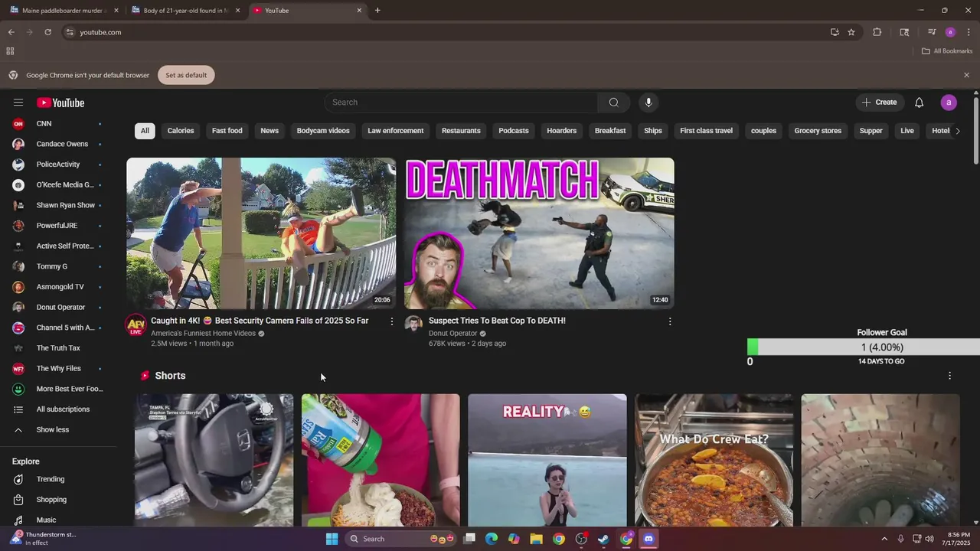
Task: Click the search magnifier button
Action: click(613, 103)
